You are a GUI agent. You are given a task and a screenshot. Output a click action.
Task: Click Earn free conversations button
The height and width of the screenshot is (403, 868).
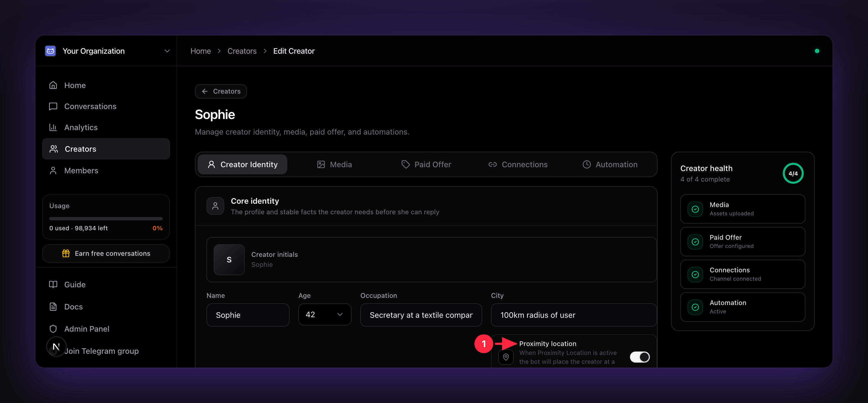pos(106,253)
